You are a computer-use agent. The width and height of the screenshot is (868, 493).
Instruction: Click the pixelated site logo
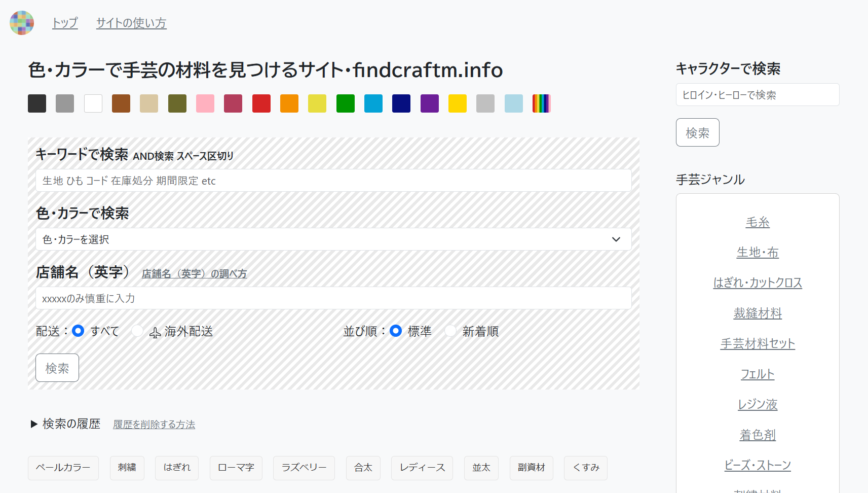click(22, 23)
